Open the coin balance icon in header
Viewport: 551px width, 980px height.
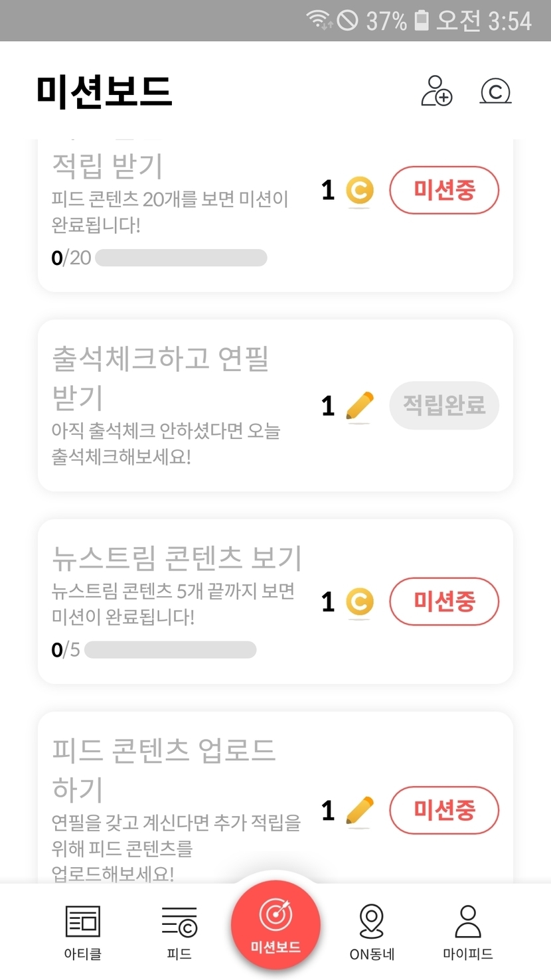point(495,91)
